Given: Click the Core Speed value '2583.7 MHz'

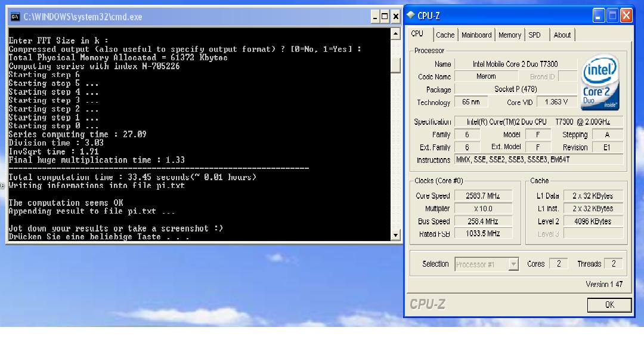Looking at the screenshot, I should coord(483,196).
